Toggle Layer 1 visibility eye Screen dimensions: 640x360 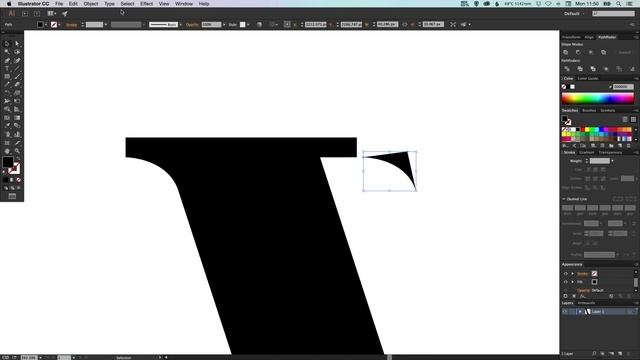point(565,311)
